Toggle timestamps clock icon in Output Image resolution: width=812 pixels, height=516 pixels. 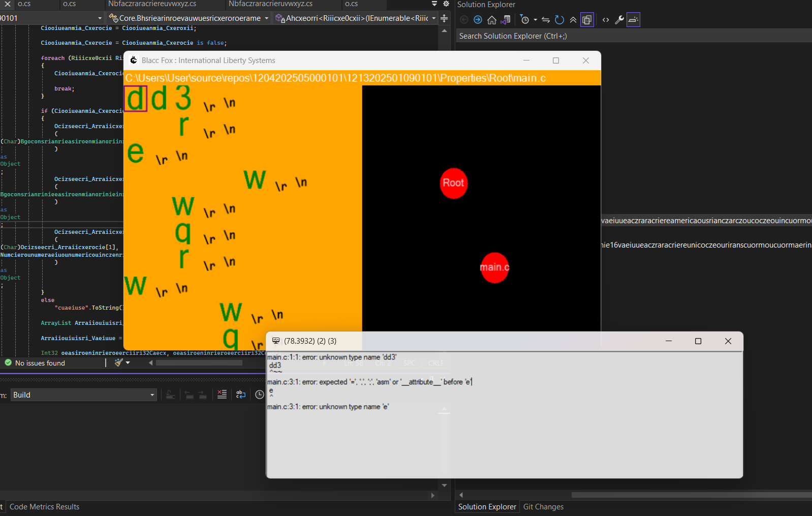click(x=260, y=394)
